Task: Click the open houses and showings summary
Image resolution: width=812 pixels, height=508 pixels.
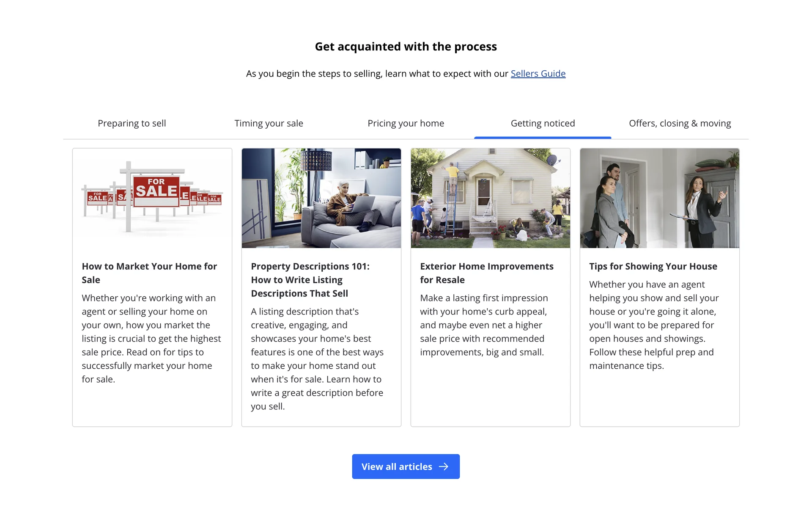Action: tap(654, 325)
